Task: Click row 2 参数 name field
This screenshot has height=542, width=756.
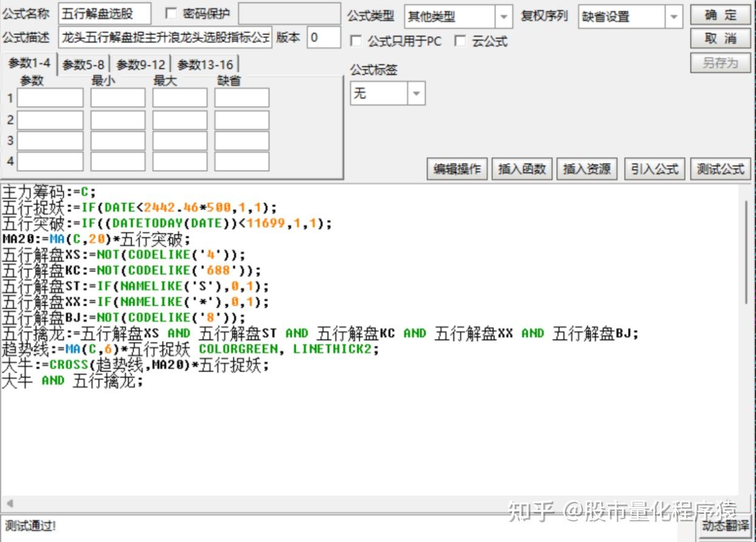Action: pyautogui.click(x=50, y=120)
